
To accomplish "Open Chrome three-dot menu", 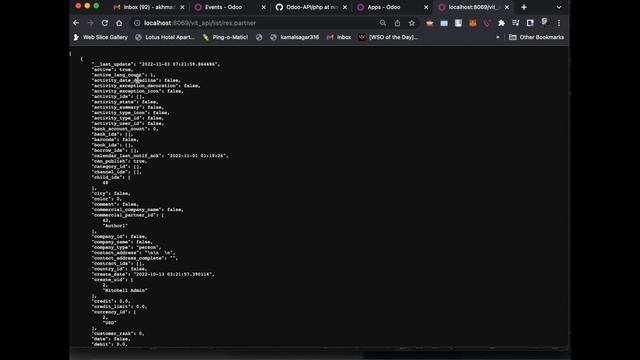I will (559, 23).
